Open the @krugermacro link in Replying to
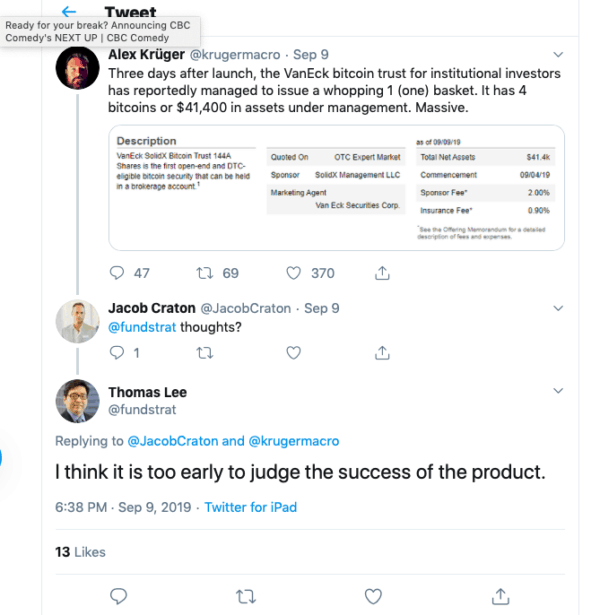Screen dimensions: 600x615 tap(293, 441)
